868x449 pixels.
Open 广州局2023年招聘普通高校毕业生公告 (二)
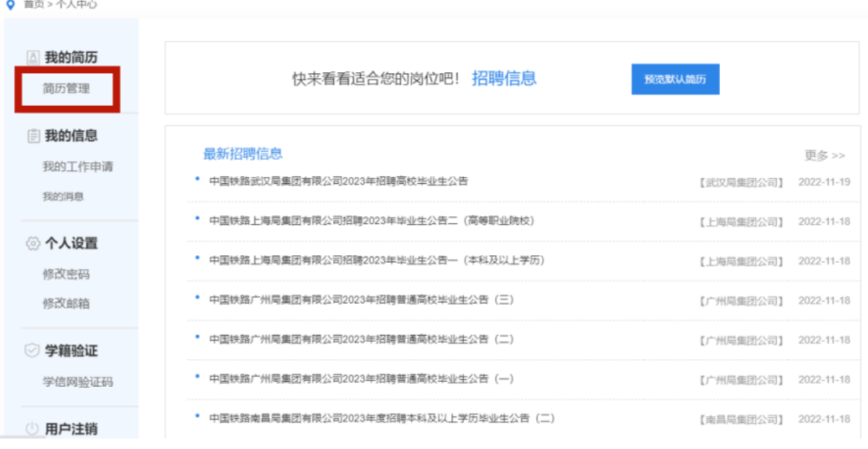(x=362, y=339)
